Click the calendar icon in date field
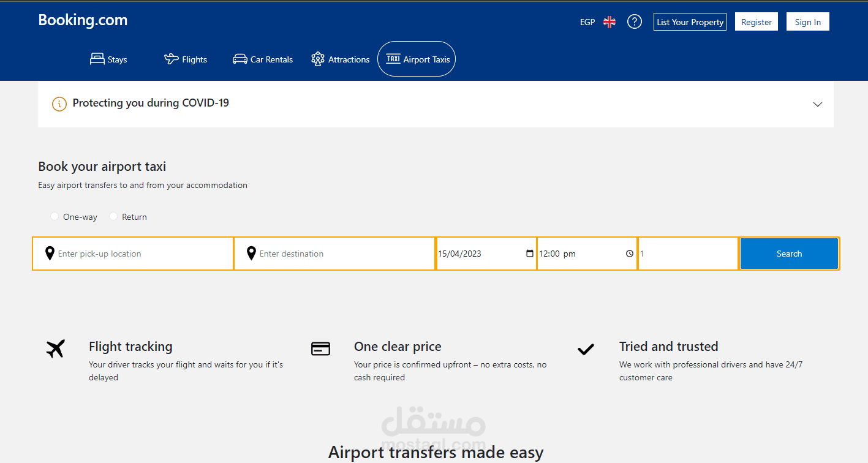Screen dimensions: 868x463 pyautogui.click(x=529, y=253)
